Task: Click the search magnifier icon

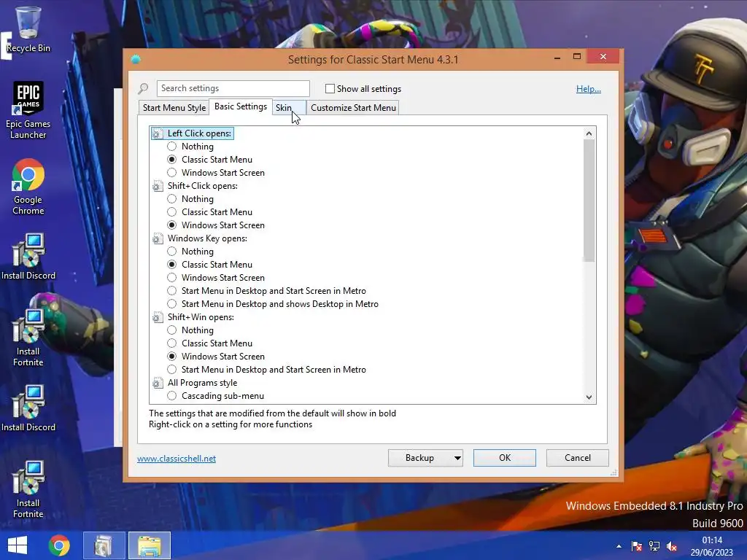Action: click(144, 88)
